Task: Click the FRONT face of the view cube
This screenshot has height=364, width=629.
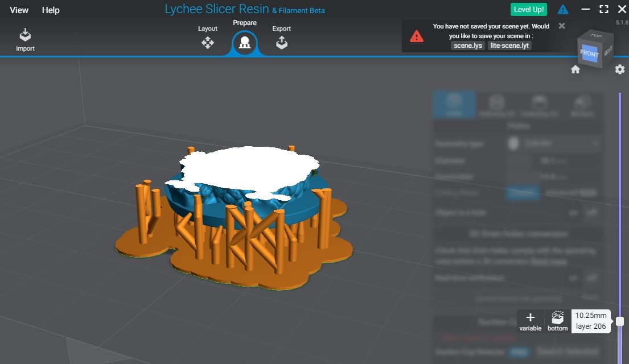Action: coord(589,53)
